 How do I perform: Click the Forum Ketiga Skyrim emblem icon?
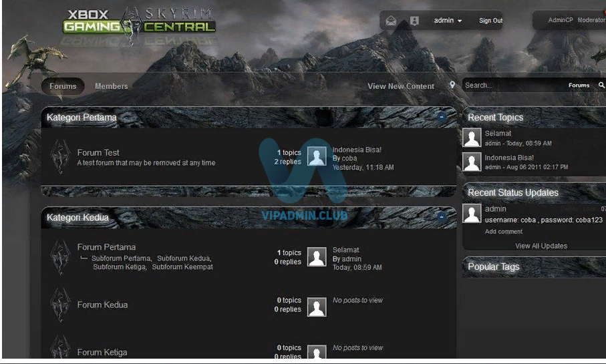pyautogui.click(x=60, y=347)
